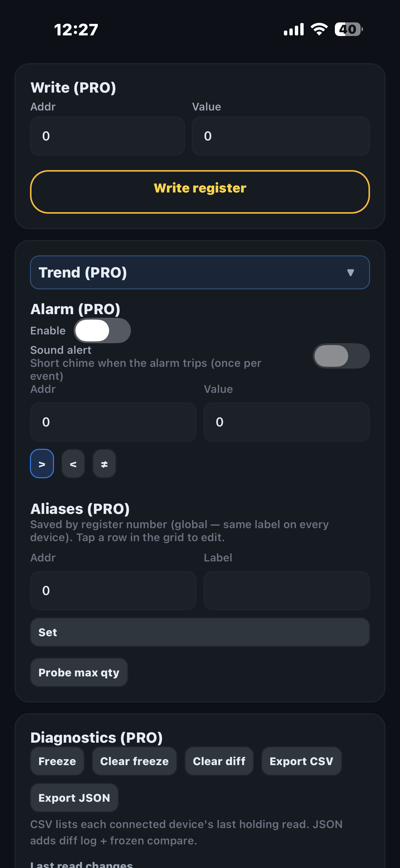Expand the Trend (PRO) dropdown

click(200, 272)
